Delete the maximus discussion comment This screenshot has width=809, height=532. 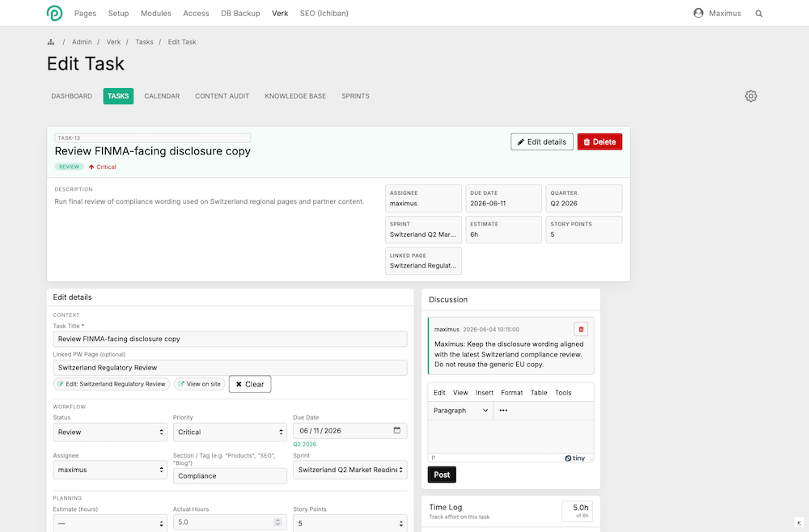581,329
